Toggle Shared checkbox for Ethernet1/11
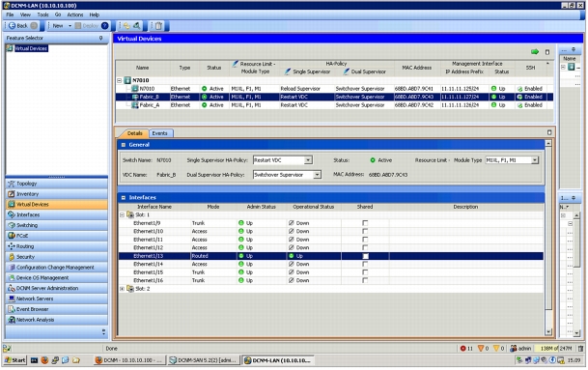 [x=365, y=240]
